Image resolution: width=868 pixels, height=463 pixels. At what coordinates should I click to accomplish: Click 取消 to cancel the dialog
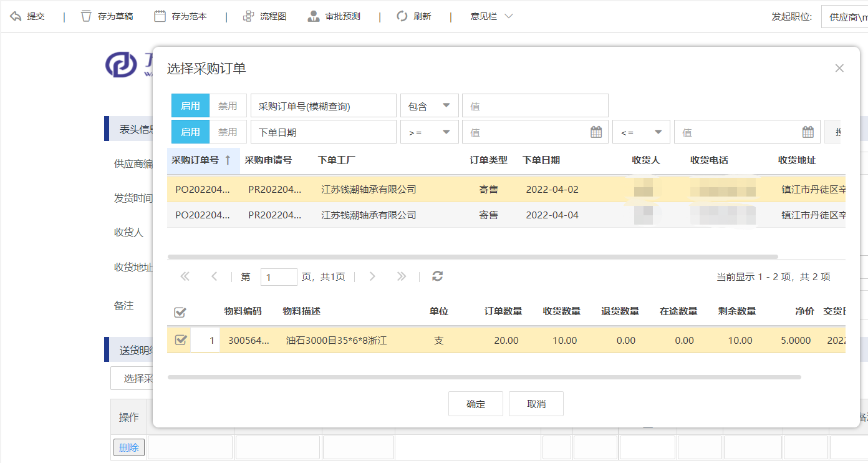point(536,404)
